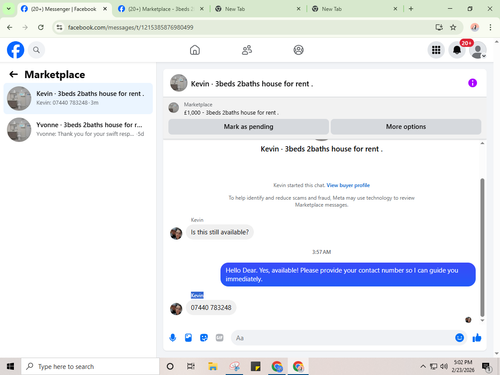The width and height of the screenshot is (500, 375).
Task: Reload the page
Action: (x=41, y=27)
